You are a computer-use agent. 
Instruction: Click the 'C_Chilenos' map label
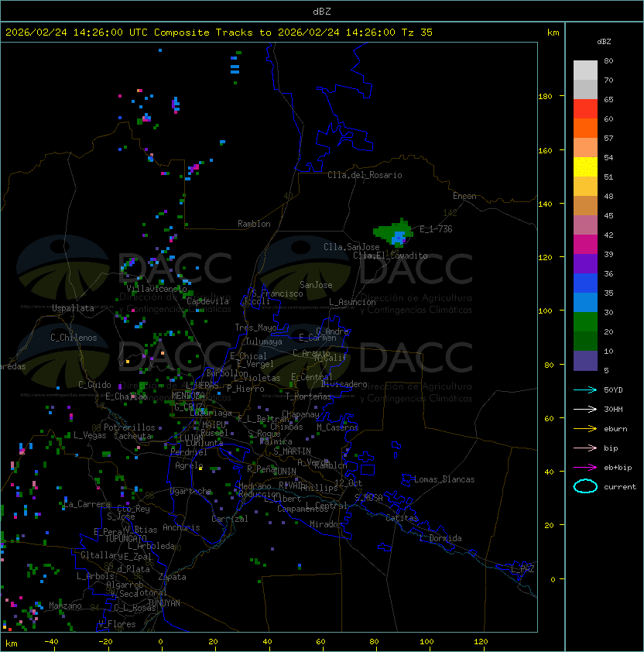point(74,338)
